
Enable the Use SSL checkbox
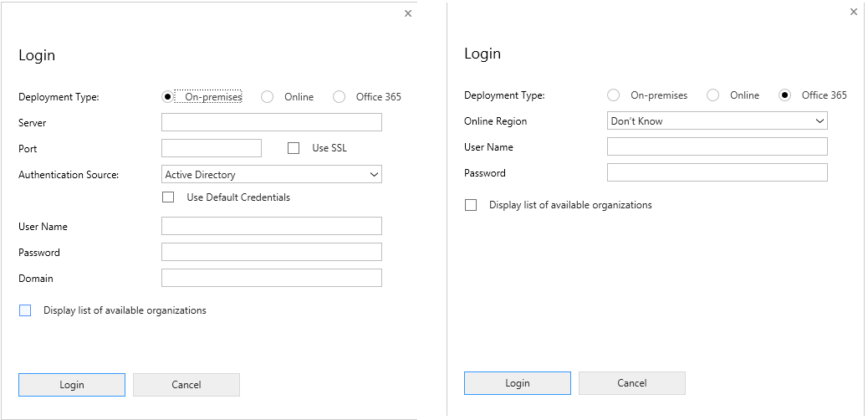[x=294, y=148]
